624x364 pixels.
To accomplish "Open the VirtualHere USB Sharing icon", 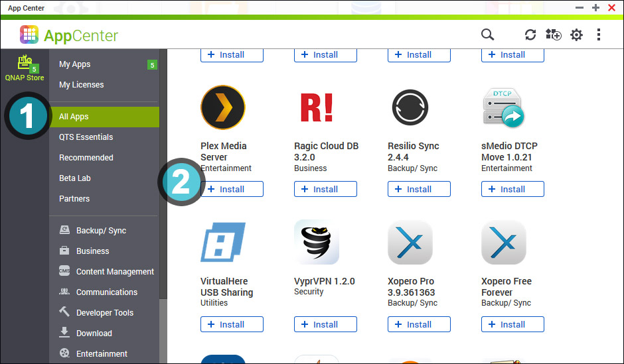I will [x=223, y=242].
